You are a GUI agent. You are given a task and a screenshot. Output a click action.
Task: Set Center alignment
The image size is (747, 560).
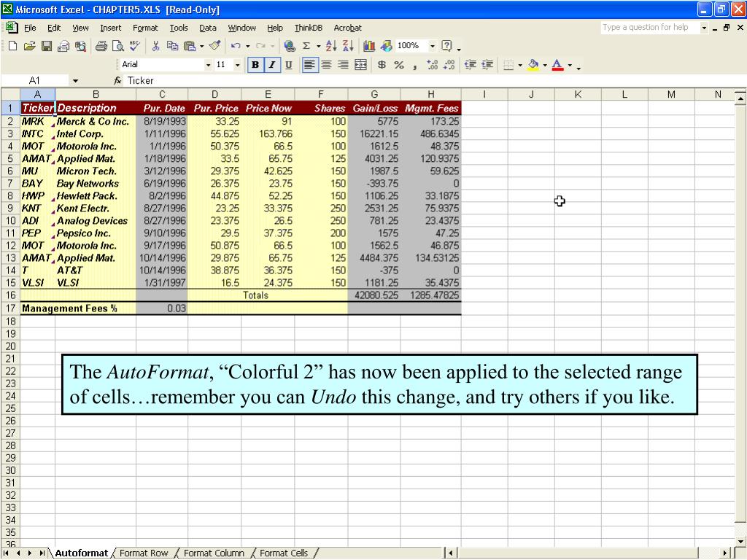[326, 65]
